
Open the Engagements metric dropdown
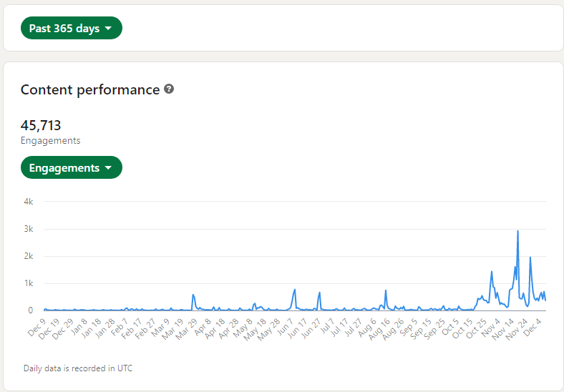tap(72, 167)
